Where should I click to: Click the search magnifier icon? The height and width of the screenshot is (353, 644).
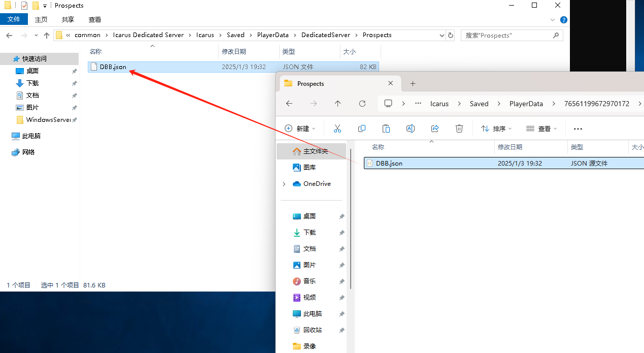point(556,35)
